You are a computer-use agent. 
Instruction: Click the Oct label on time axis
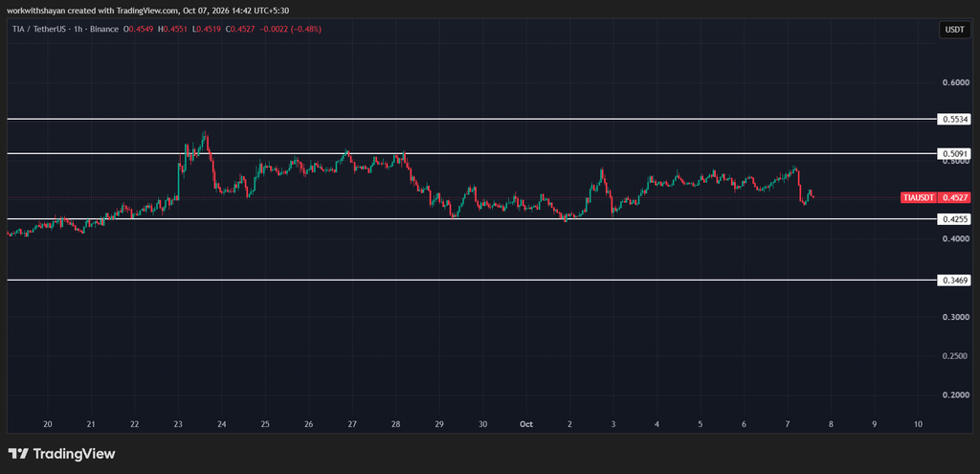[525, 424]
